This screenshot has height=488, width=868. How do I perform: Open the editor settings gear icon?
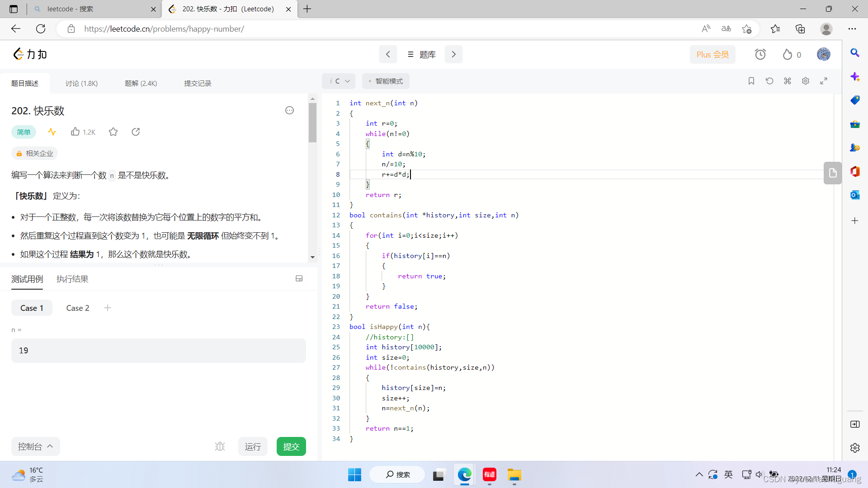coord(805,81)
